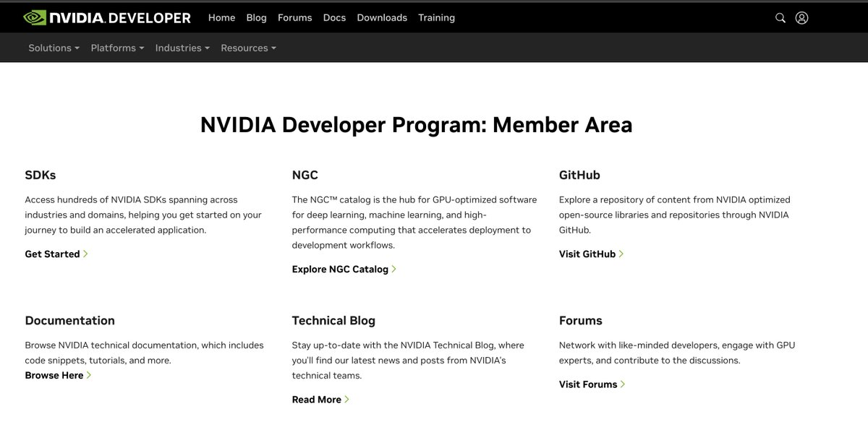Open the search magnifier icon
868x448 pixels.
click(x=780, y=18)
